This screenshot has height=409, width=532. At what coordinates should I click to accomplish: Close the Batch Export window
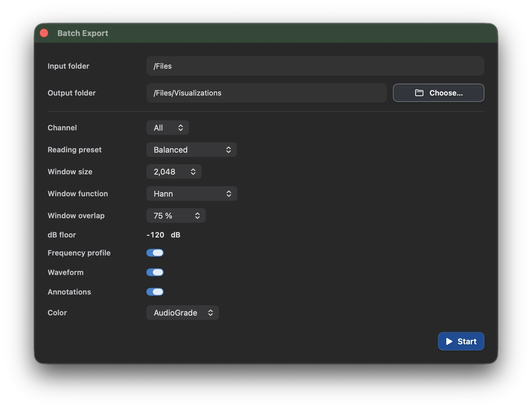click(x=44, y=33)
